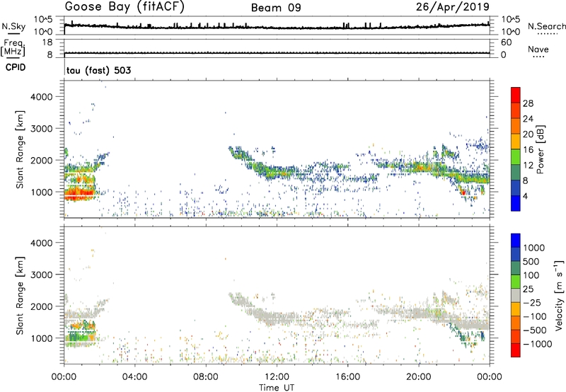Click the '08:00' time tick label

(x=206, y=377)
